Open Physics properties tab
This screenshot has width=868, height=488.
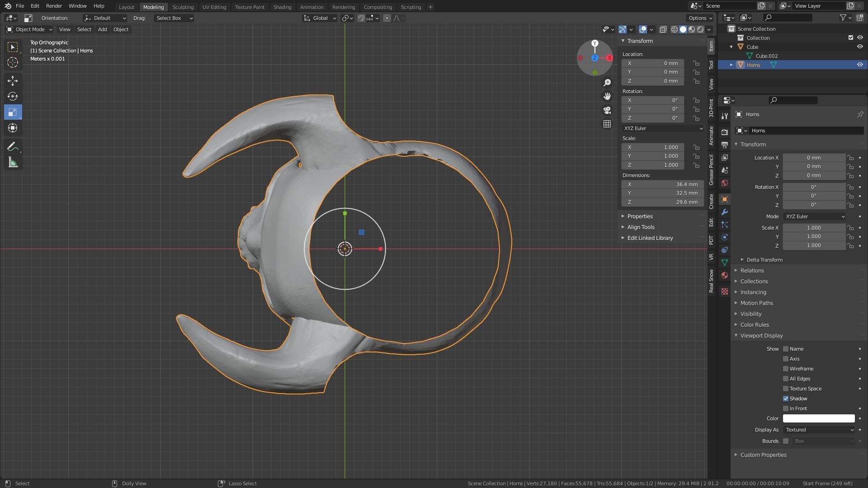pyautogui.click(x=725, y=237)
